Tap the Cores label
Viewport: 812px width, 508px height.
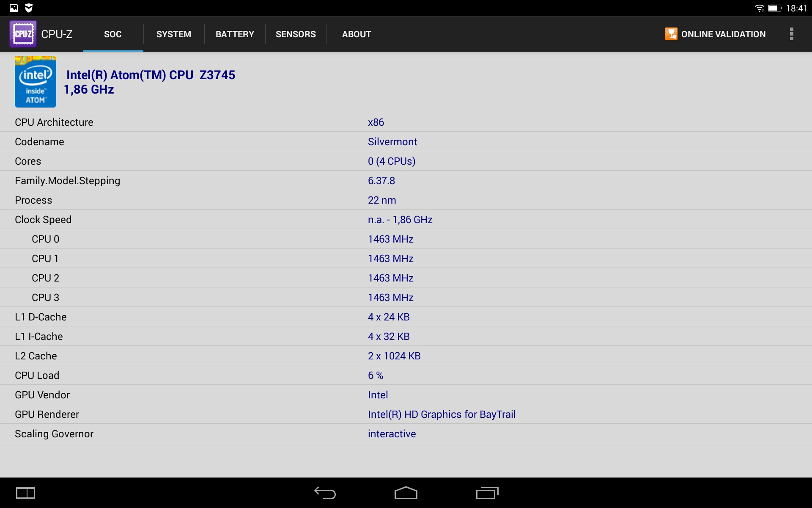[x=28, y=161]
